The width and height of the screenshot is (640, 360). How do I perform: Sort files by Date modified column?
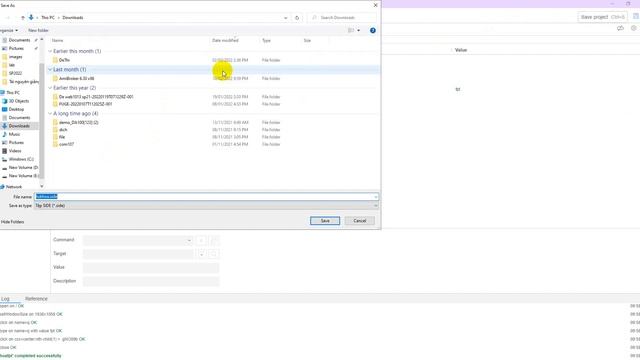(225, 40)
